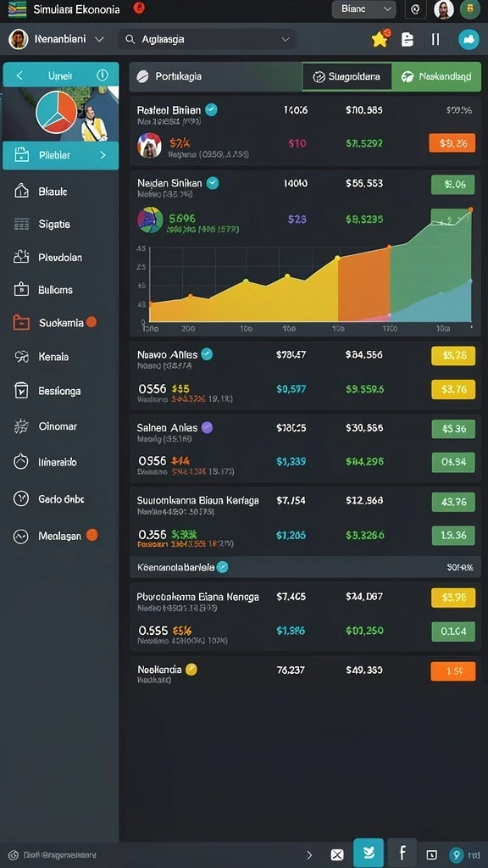Click the Facebook share icon
Viewport: 488px width, 868px height.
click(402, 853)
